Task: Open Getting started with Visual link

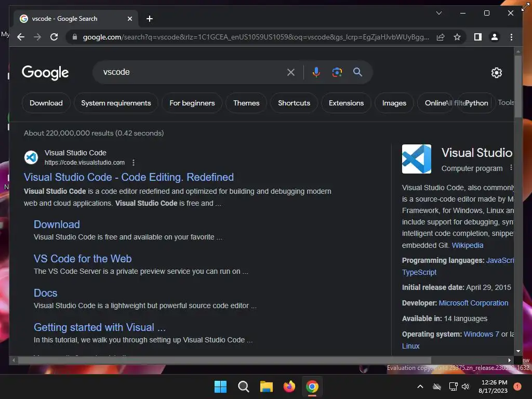Action: pos(99,327)
